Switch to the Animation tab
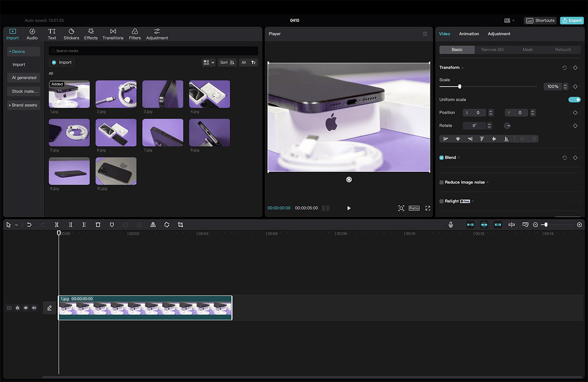 (x=469, y=34)
